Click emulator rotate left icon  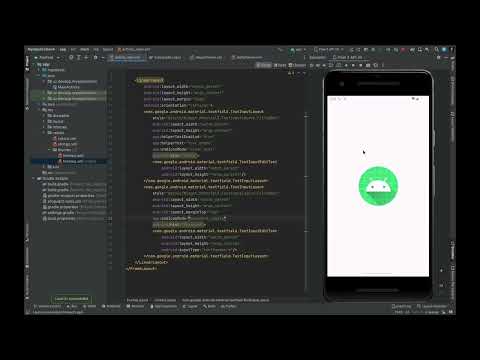pyautogui.click(x=331, y=65)
